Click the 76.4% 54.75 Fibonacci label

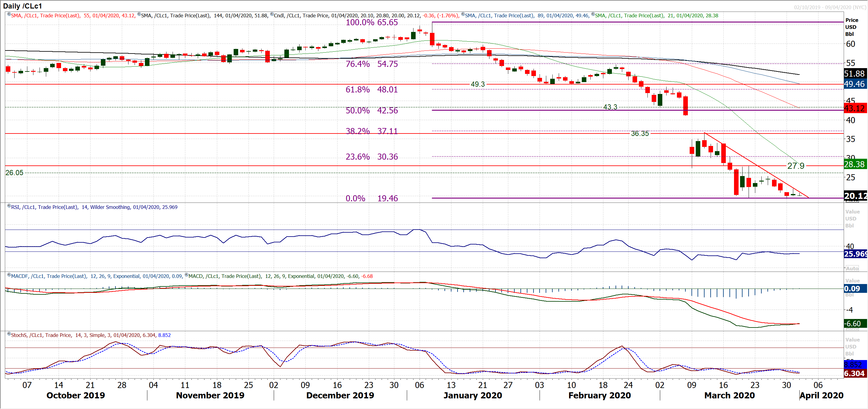pyautogui.click(x=372, y=64)
